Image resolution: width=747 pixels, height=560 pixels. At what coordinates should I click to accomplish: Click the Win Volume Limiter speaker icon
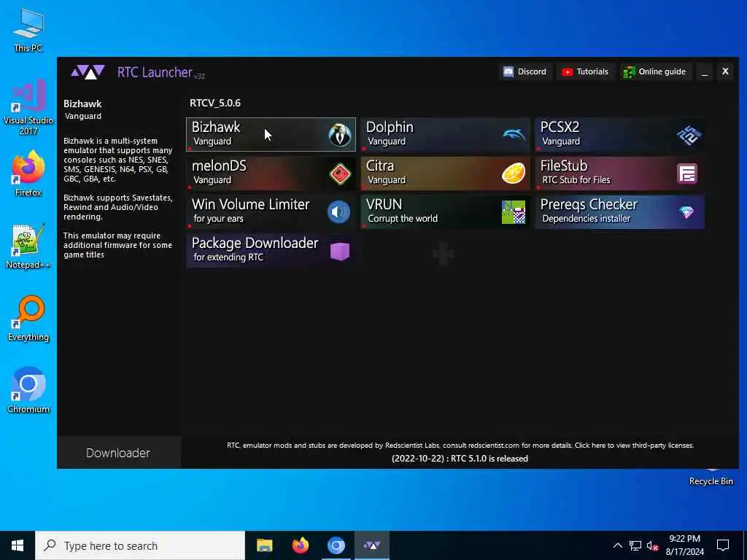pos(338,211)
